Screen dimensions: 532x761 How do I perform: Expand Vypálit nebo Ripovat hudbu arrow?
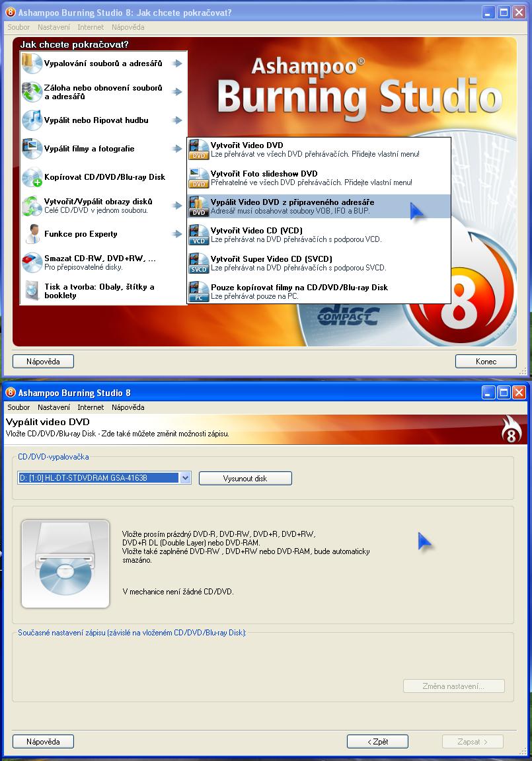pos(178,120)
